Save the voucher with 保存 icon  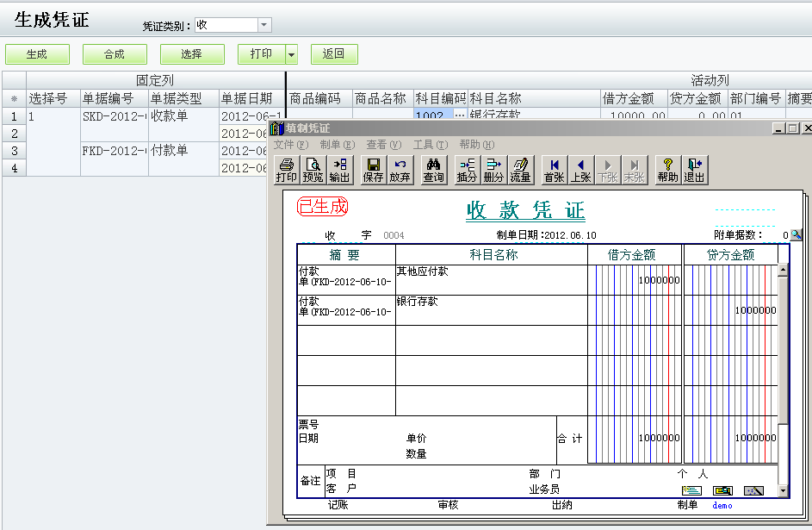coord(373,170)
